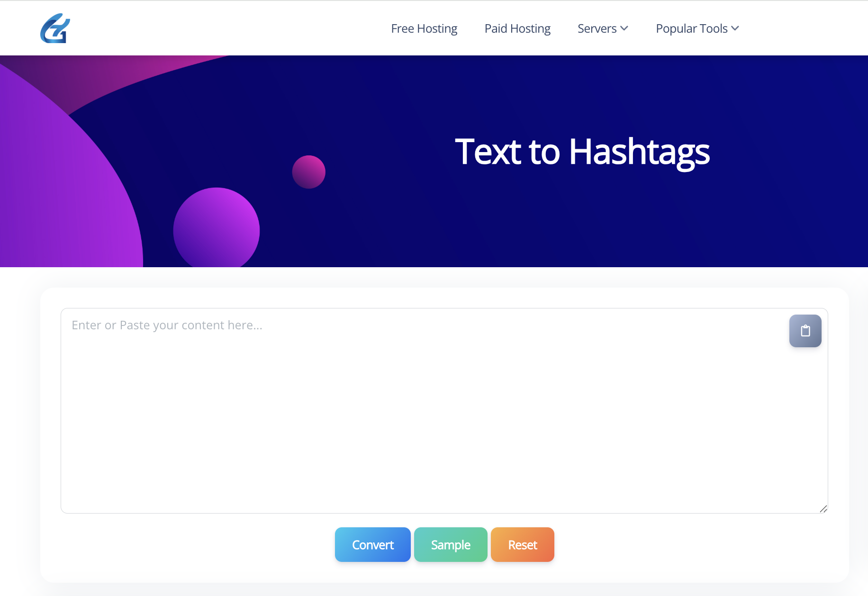Viewport: 868px width, 596px height.
Task: Load example text with Sample button
Action: point(451,545)
